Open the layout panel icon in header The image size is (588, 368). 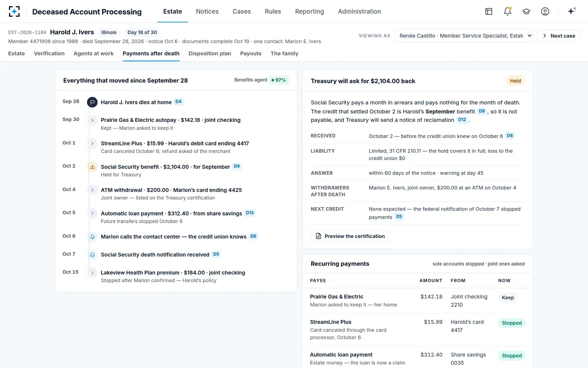point(489,11)
